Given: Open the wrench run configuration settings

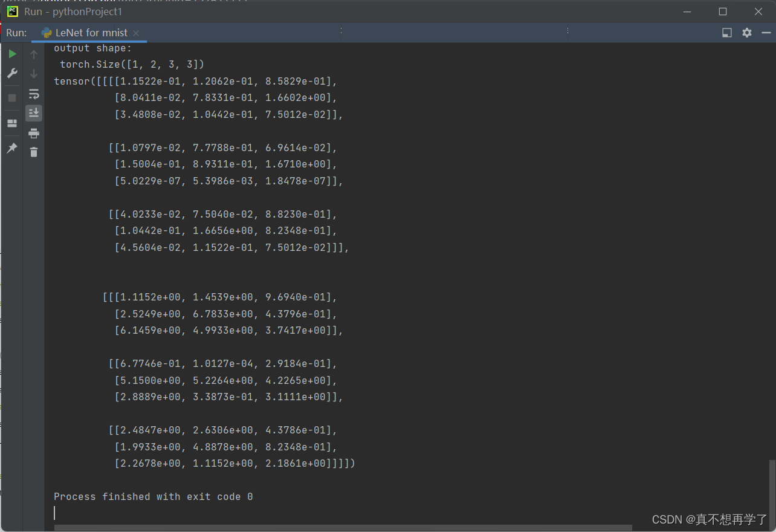Looking at the screenshot, I should (12, 73).
